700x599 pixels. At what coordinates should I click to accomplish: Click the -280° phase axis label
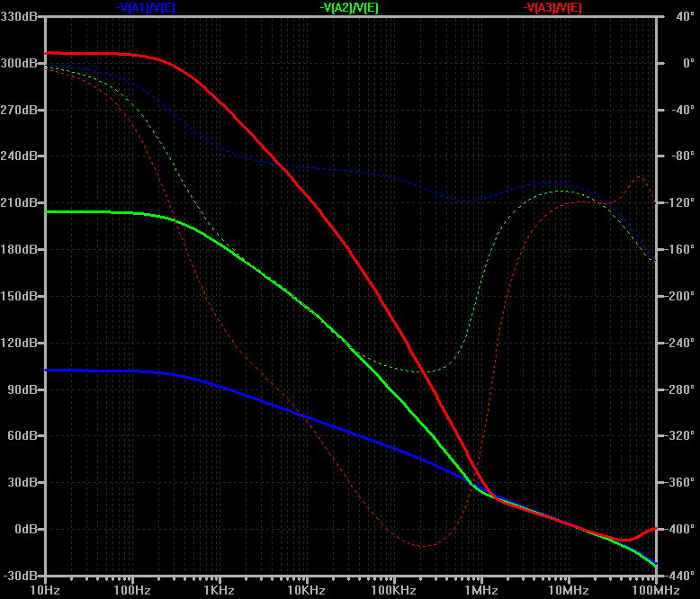680,389
